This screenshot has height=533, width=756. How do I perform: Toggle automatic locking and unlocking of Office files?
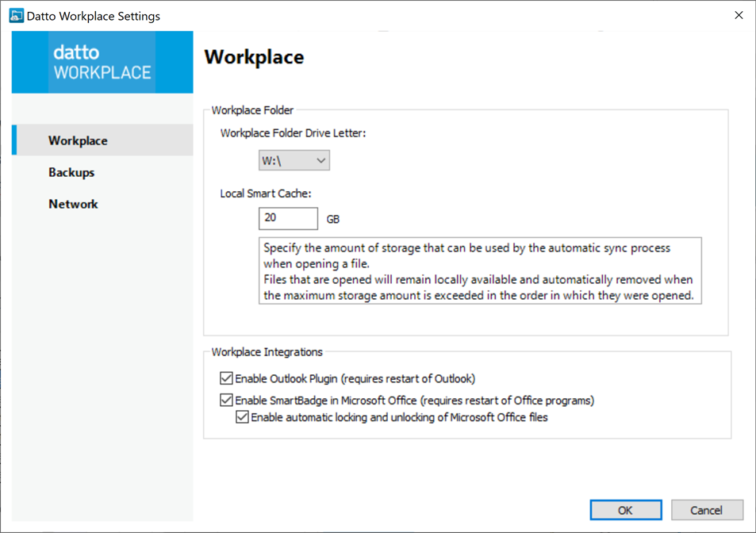[243, 417]
